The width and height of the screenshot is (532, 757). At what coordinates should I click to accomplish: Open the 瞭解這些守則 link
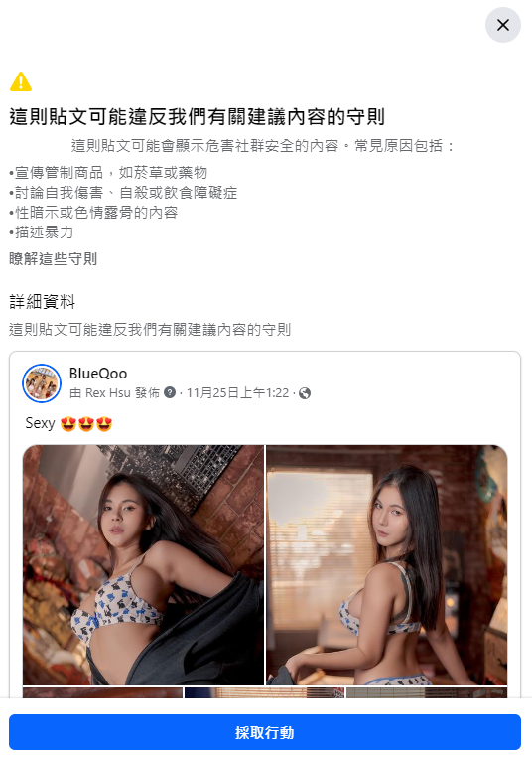tap(53, 258)
